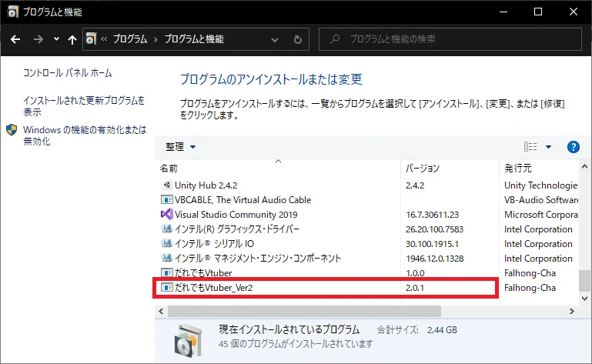Select インテル(R) グラフィックス・ドライバー
The image size is (592, 364).
coord(237,229)
